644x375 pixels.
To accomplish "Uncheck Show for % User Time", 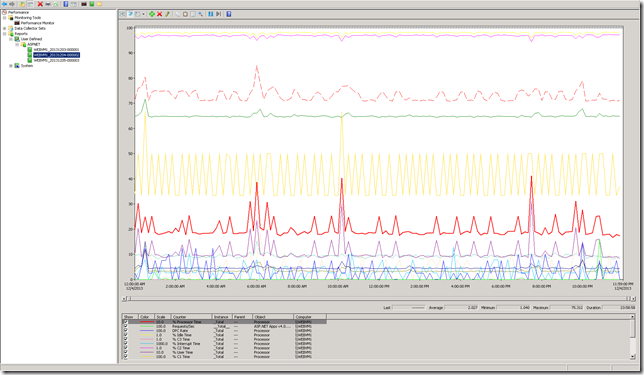I will [x=126, y=352].
